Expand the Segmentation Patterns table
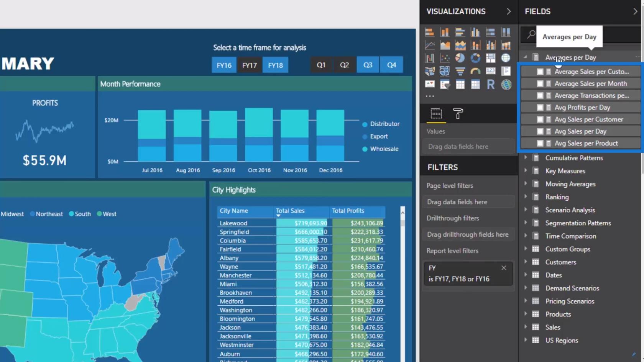The width and height of the screenshot is (644, 362). point(526,223)
